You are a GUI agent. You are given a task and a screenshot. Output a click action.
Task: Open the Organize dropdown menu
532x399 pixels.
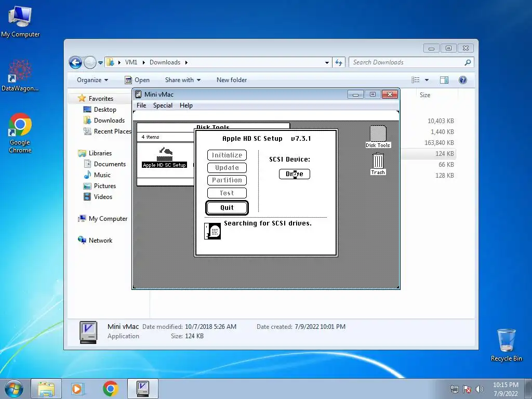(x=92, y=80)
